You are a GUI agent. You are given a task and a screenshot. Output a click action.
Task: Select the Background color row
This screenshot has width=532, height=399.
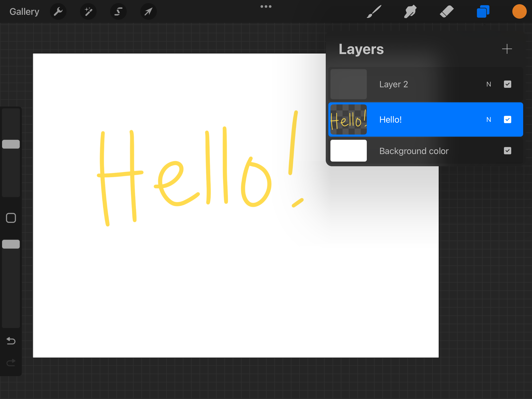pos(416,151)
